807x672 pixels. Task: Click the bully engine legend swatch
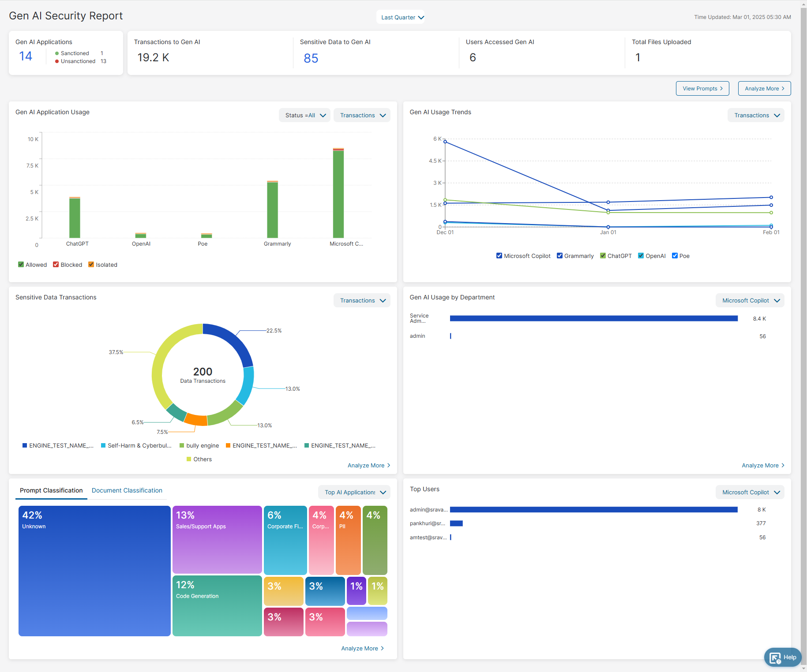pyautogui.click(x=182, y=445)
